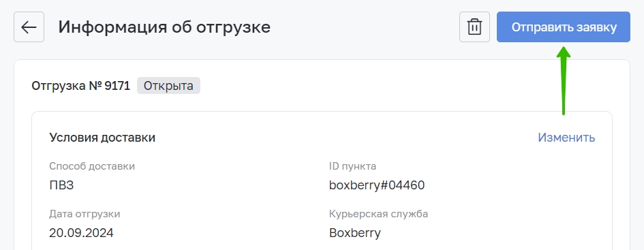Select the number 9171 in shipment title

point(117,86)
